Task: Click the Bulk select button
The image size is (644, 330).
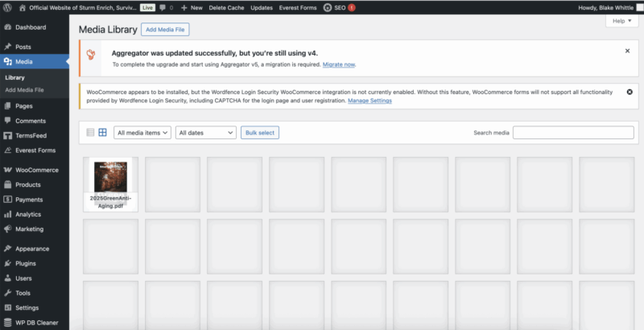Action: pos(260,132)
